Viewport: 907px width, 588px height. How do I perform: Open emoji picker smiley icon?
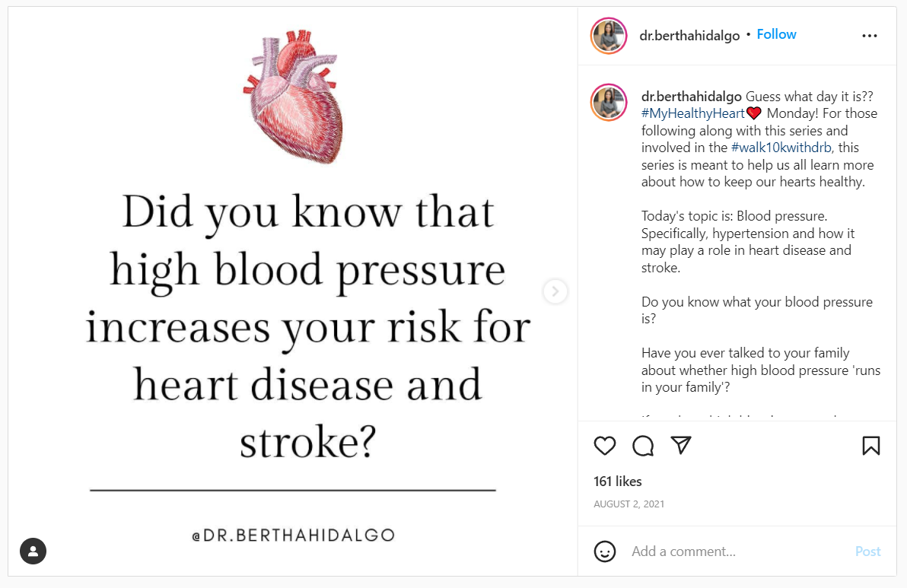[x=605, y=551]
